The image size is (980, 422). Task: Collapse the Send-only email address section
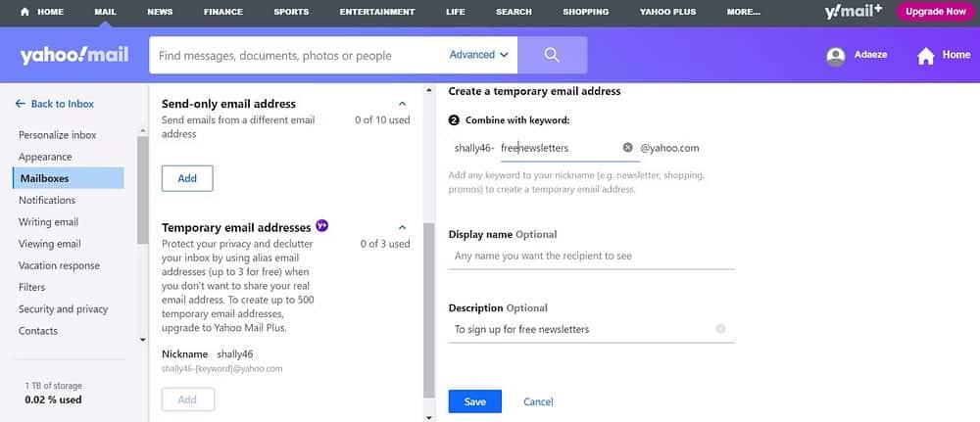click(x=403, y=104)
